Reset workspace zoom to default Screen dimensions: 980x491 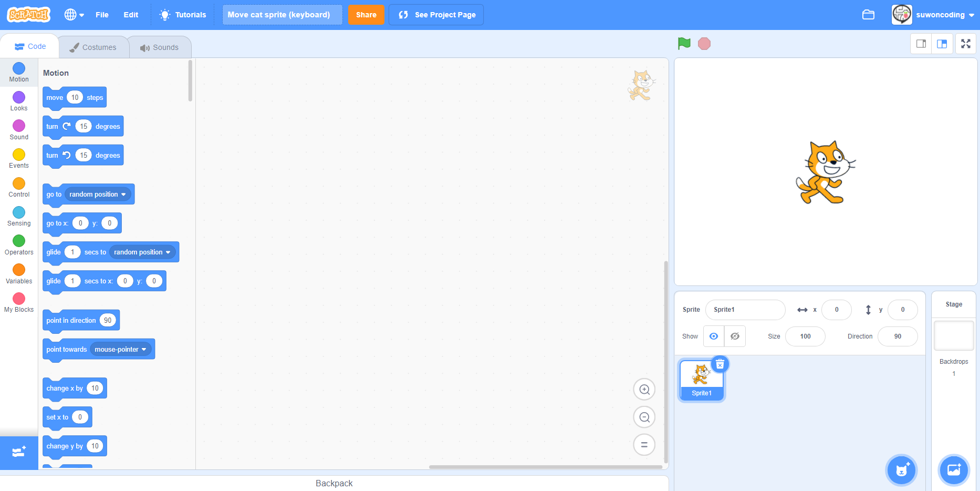[x=644, y=445]
